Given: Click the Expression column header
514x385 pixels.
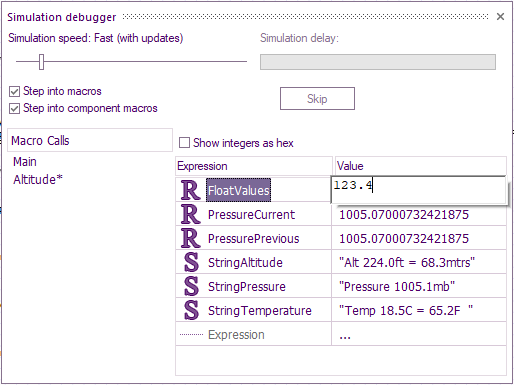Looking at the screenshot, I should (x=254, y=166).
